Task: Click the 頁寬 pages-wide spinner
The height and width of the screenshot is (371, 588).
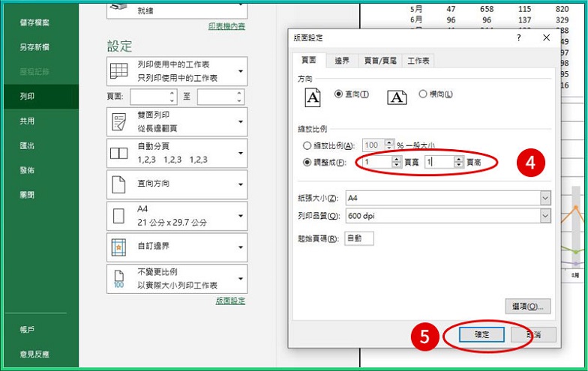Action: click(x=396, y=162)
